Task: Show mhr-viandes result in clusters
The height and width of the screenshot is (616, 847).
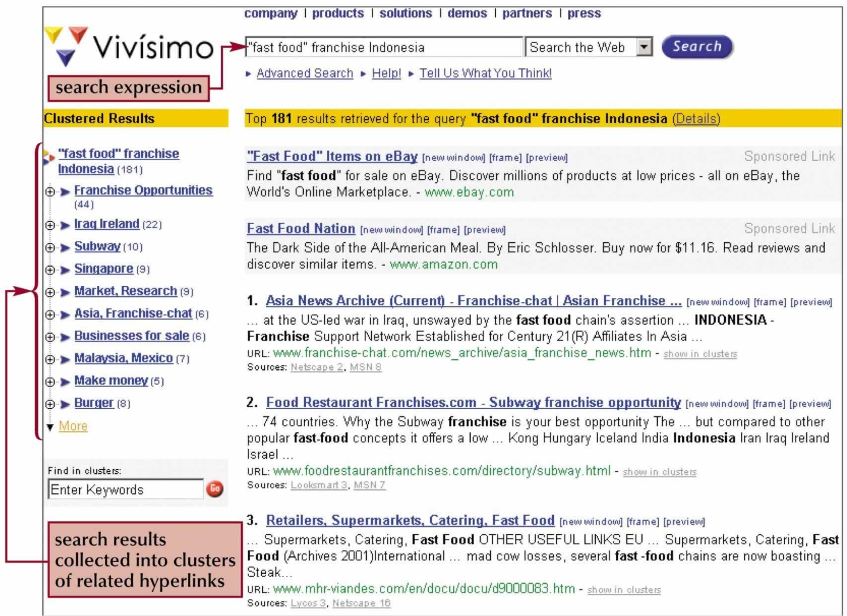Action: (624, 590)
